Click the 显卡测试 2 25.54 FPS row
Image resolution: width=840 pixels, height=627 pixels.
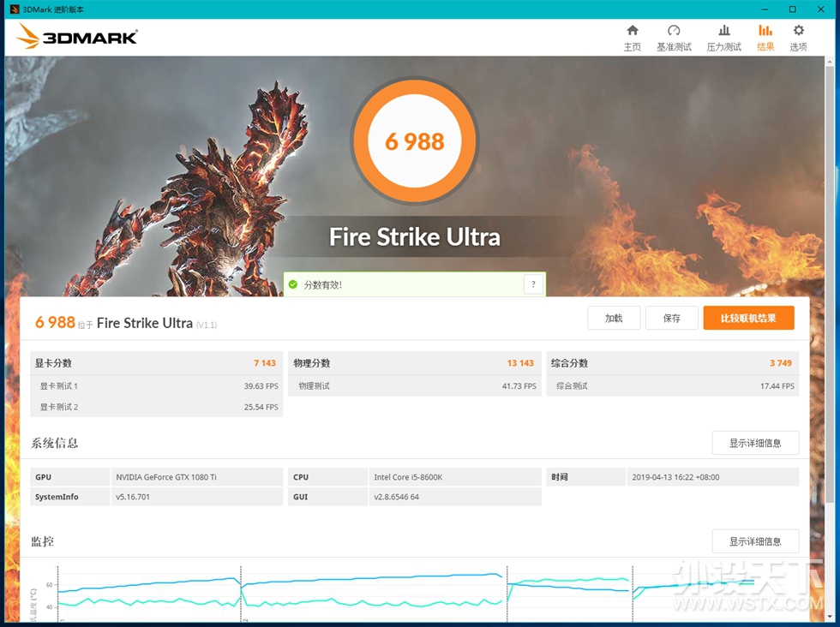click(x=156, y=407)
